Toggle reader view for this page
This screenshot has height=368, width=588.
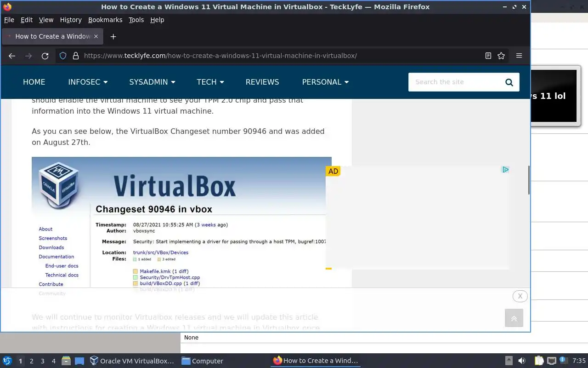(488, 56)
